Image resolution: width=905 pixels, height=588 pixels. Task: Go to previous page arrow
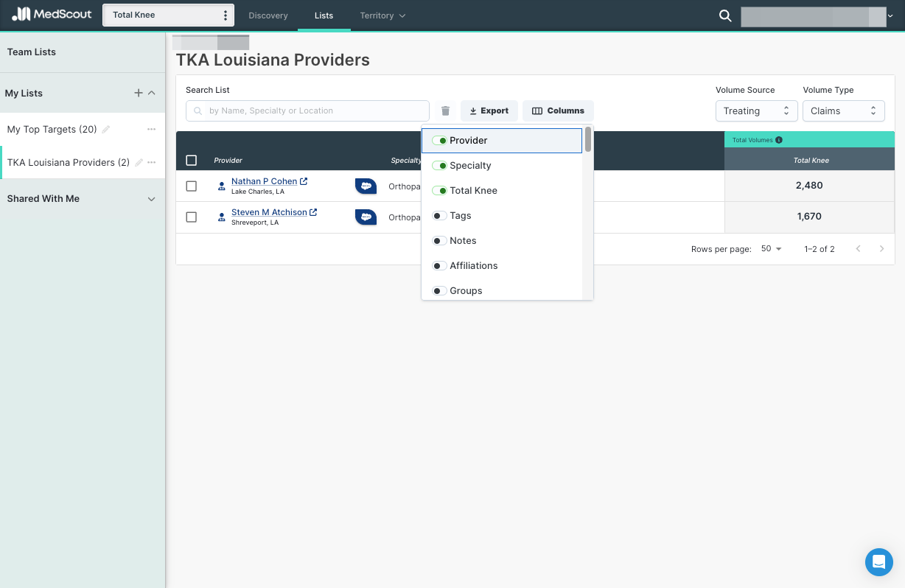pos(858,249)
